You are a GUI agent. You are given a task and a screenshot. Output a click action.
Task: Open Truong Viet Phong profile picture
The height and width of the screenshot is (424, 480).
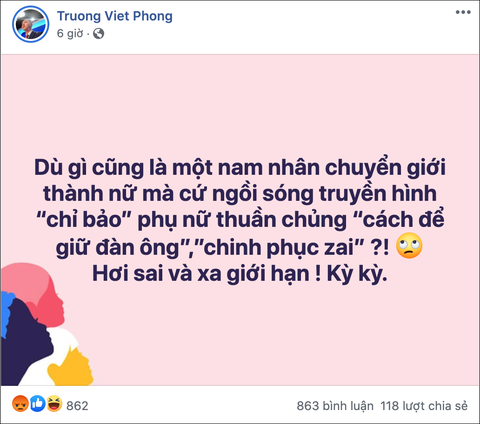pos(31,24)
